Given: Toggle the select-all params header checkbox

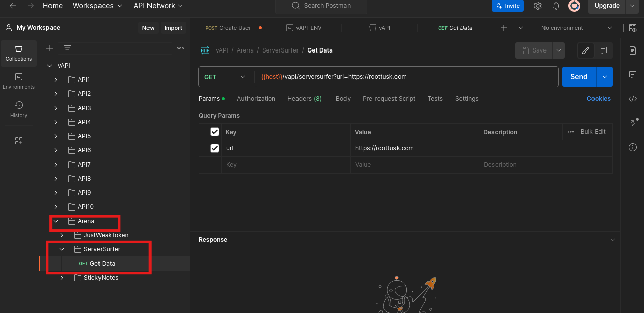Looking at the screenshot, I should (x=215, y=132).
